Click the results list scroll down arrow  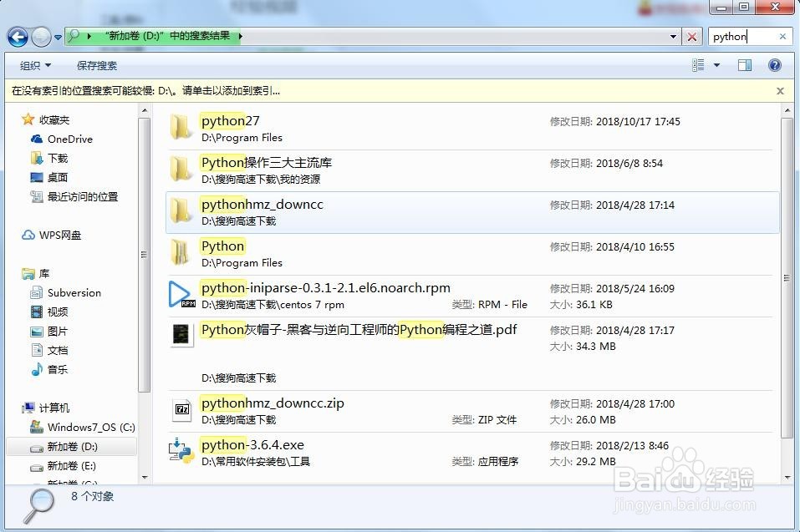click(787, 478)
